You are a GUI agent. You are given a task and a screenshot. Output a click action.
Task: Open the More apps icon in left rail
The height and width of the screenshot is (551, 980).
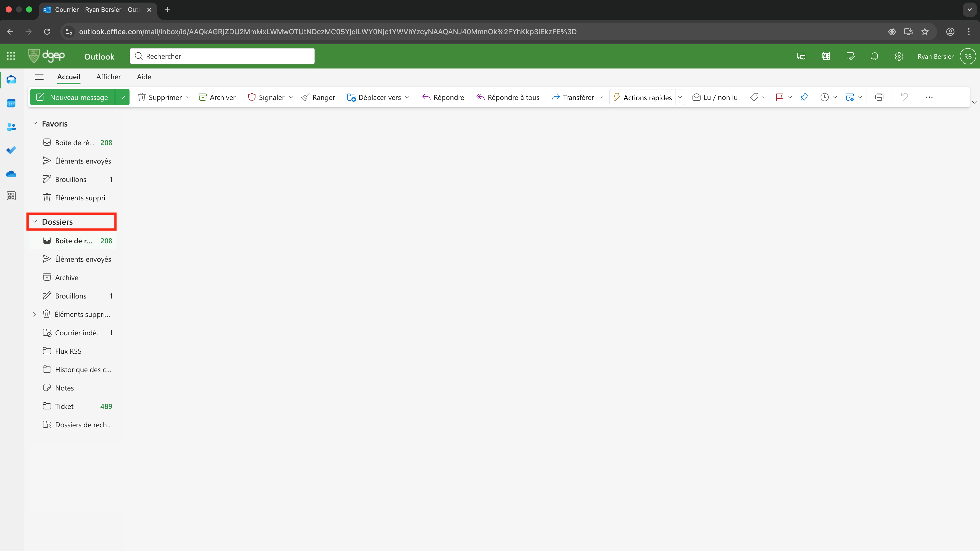(11, 196)
